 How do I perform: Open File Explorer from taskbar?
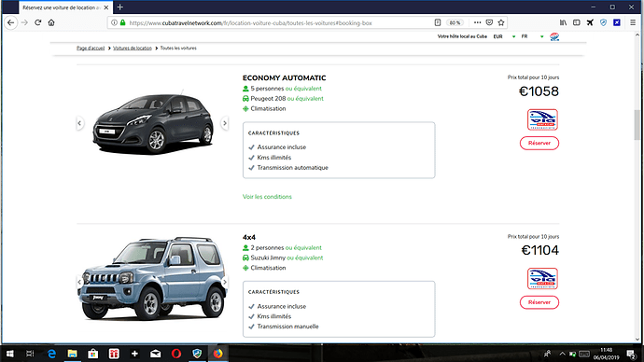tap(72, 354)
